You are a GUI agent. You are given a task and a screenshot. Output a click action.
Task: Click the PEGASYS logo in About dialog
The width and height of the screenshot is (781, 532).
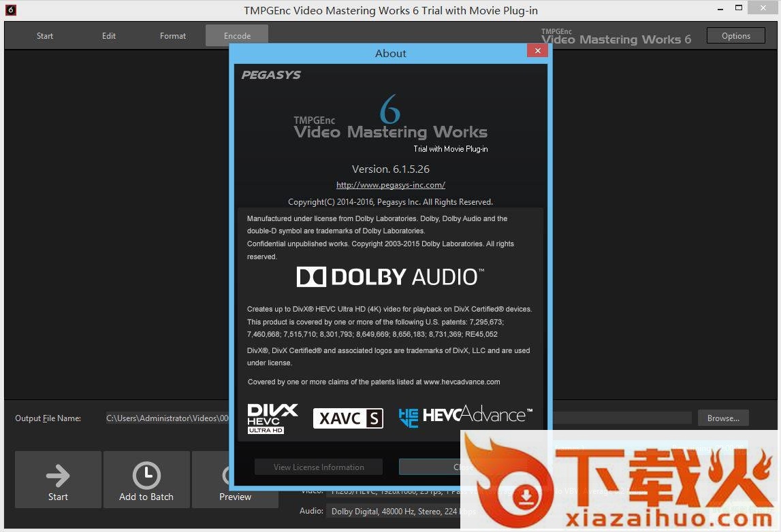pyautogui.click(x=271, y=75)
